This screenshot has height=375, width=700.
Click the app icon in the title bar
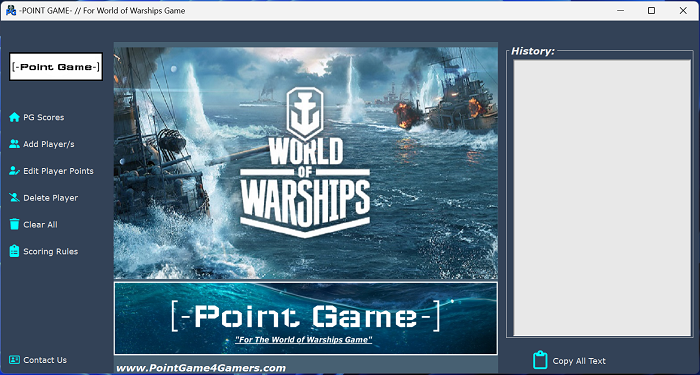coord(11,10)
